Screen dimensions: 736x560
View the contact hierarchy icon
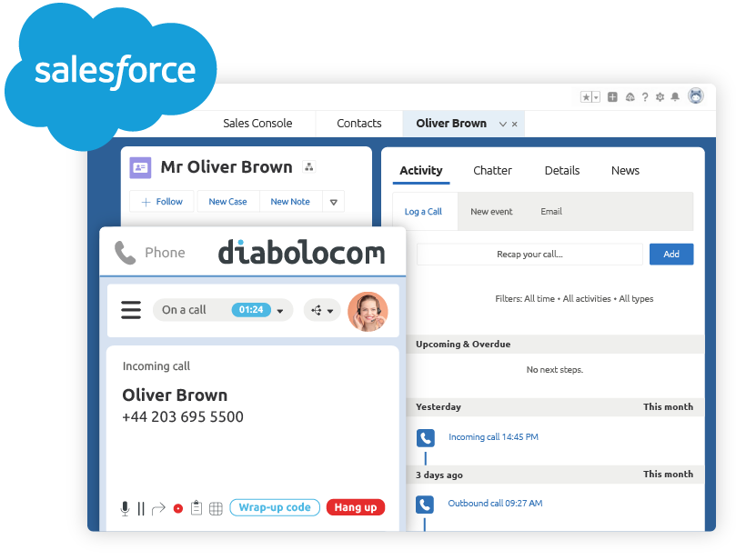(x=308, y=166)
